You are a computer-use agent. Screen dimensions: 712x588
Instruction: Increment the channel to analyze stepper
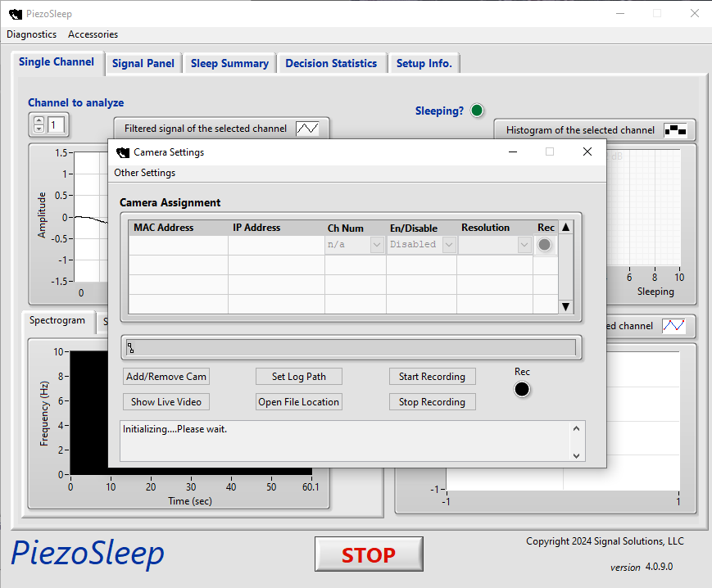[x=39, y=121]
